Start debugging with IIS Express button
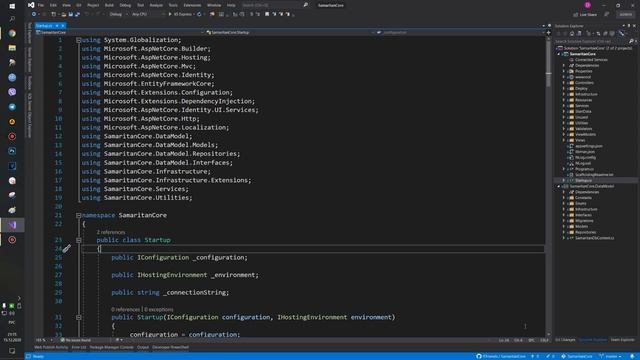 coord(180,14)
